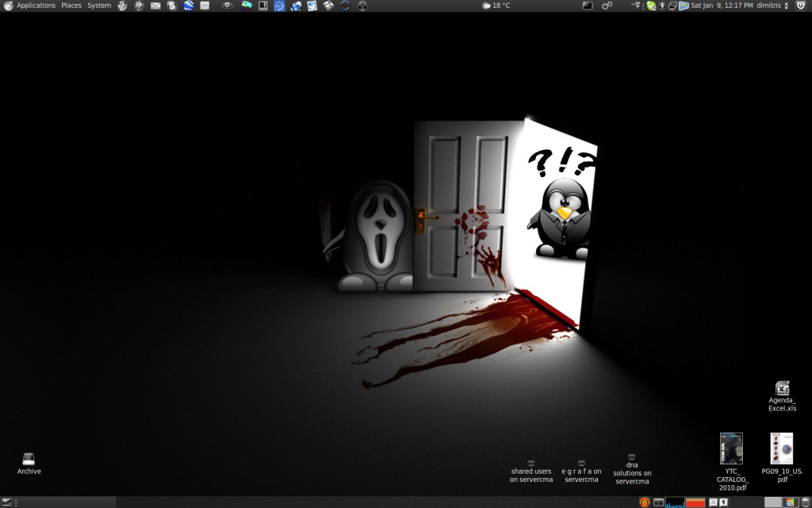Open the Places menu
Image resolution: width=812 pixels, height=508 pixels.
71,6
